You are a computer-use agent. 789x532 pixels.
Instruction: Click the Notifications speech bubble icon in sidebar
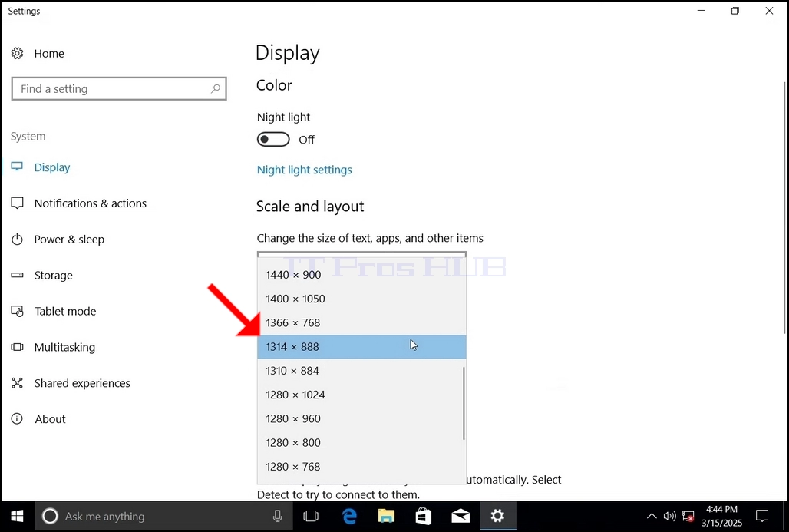coord(17,203)
